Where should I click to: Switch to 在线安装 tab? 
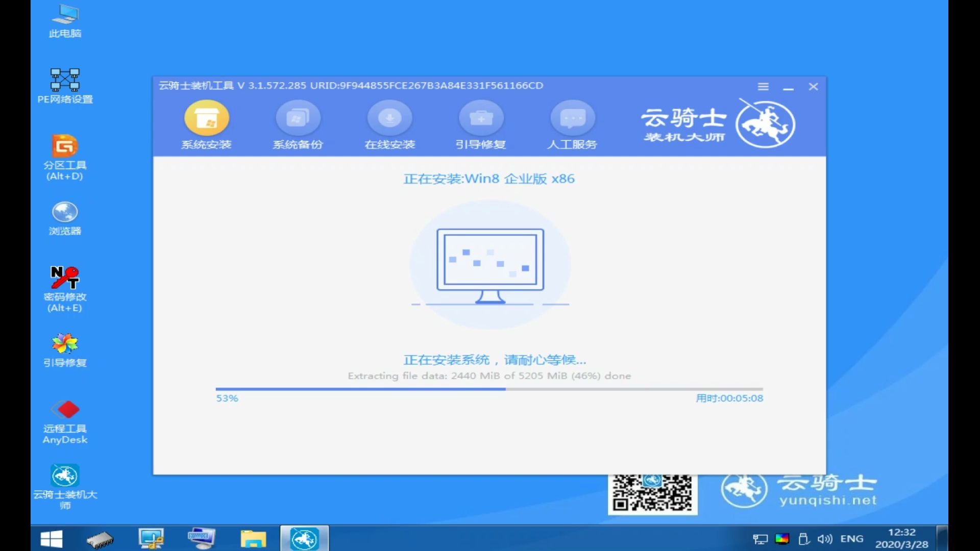point(389,125)
